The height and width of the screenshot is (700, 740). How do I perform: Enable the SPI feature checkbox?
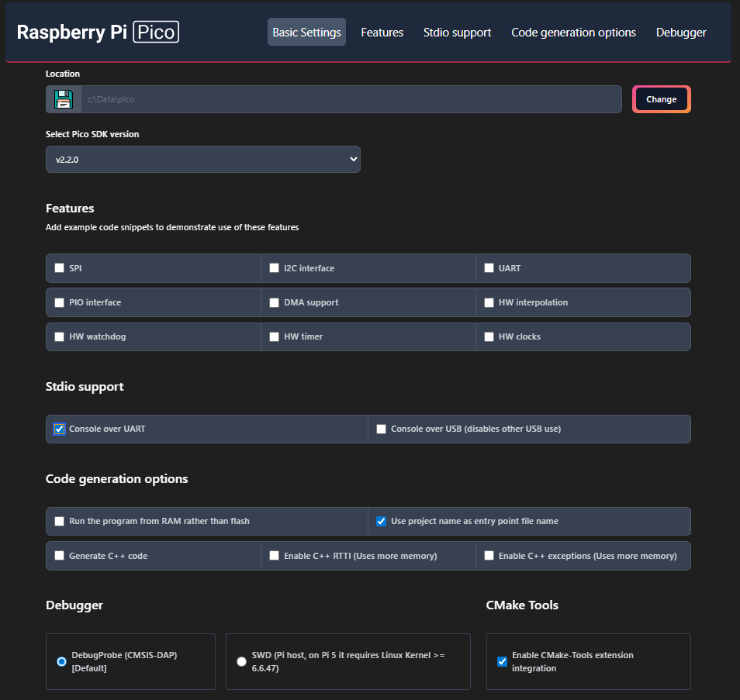point(60,268)
